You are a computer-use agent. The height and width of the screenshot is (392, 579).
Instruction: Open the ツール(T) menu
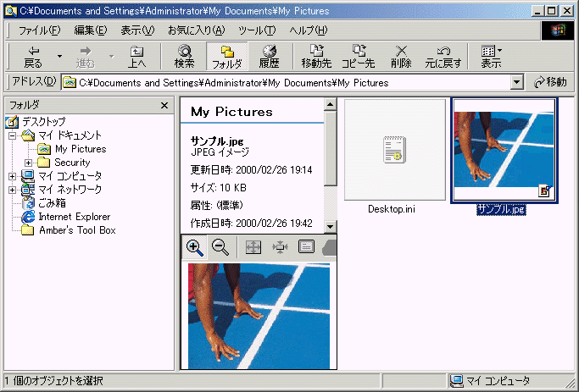pyautogui.click(x=257, y=30)
